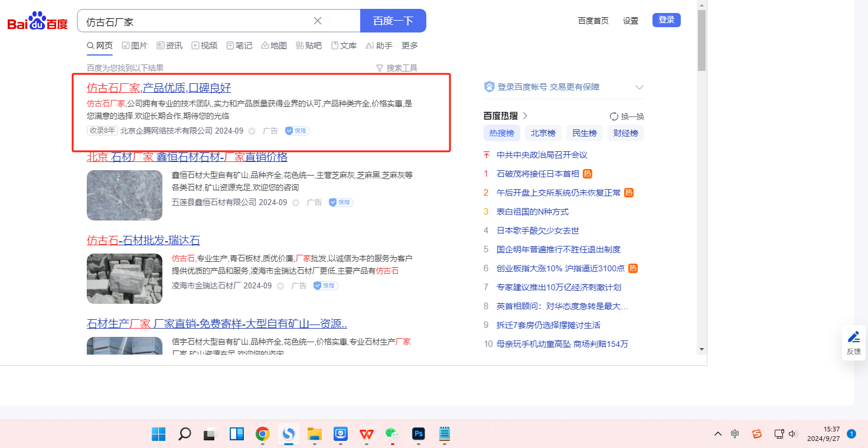This screenshot has height=448, width=868.
Task: Click the Baidu logo
Action: tap(37, 21)
